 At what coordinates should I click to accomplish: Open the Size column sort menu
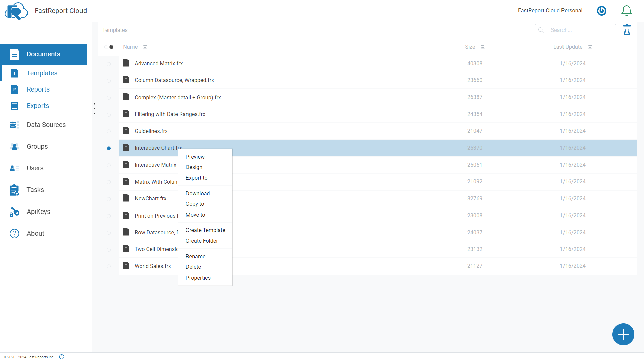pos(483,47)
